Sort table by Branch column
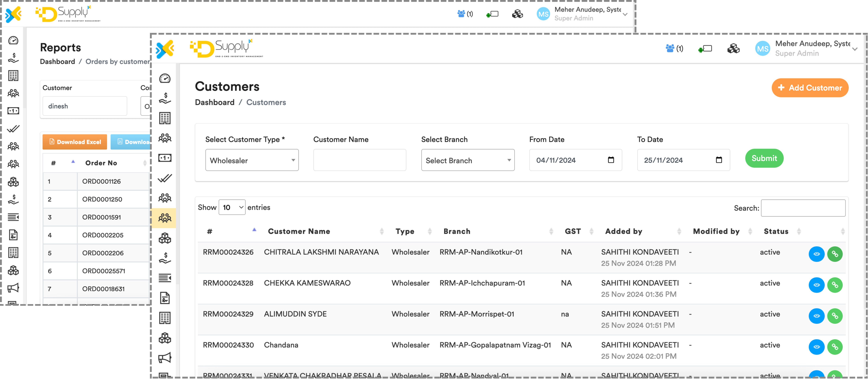Image resolution: width=868 pixels, height=379 pixels. (x=457, y=231)
